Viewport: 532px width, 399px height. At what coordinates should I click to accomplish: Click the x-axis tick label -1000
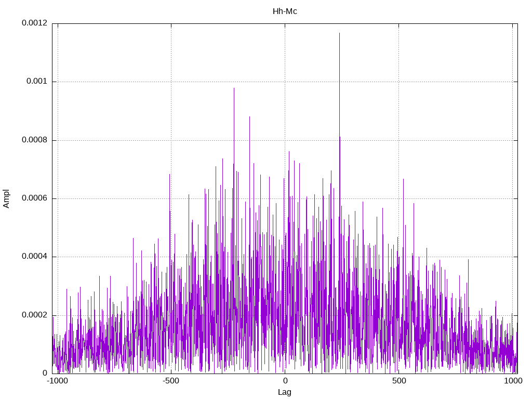[x=57, y=381]
